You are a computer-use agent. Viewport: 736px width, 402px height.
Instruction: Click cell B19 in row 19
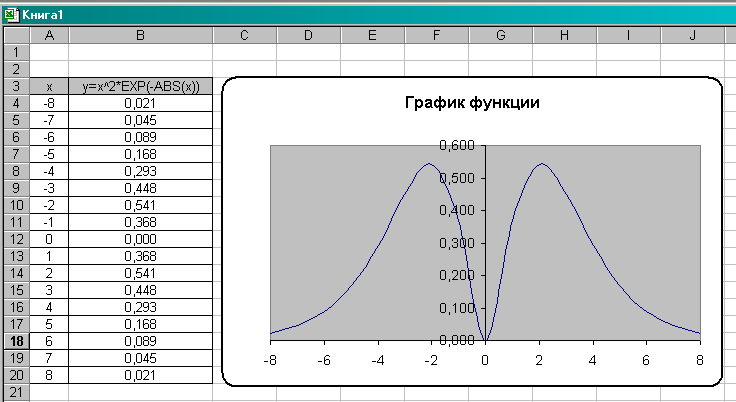140,358
